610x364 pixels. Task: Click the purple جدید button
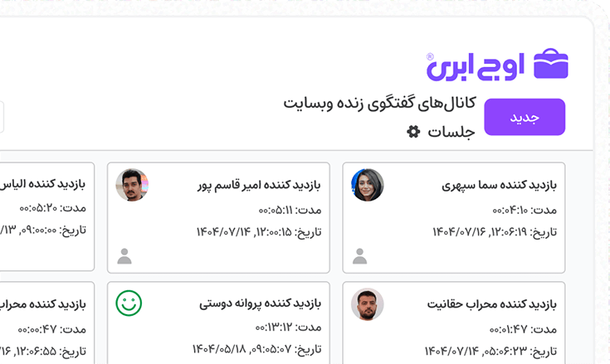coord(525,117)
